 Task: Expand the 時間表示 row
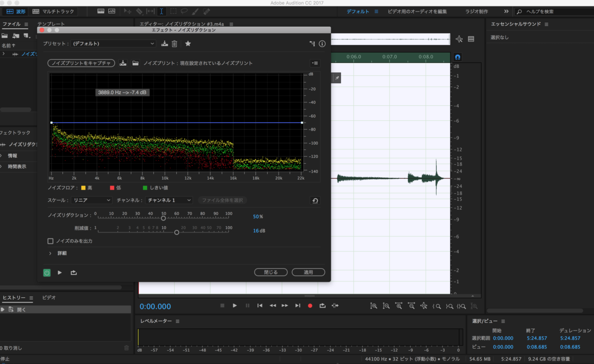[x=1, y=167]
